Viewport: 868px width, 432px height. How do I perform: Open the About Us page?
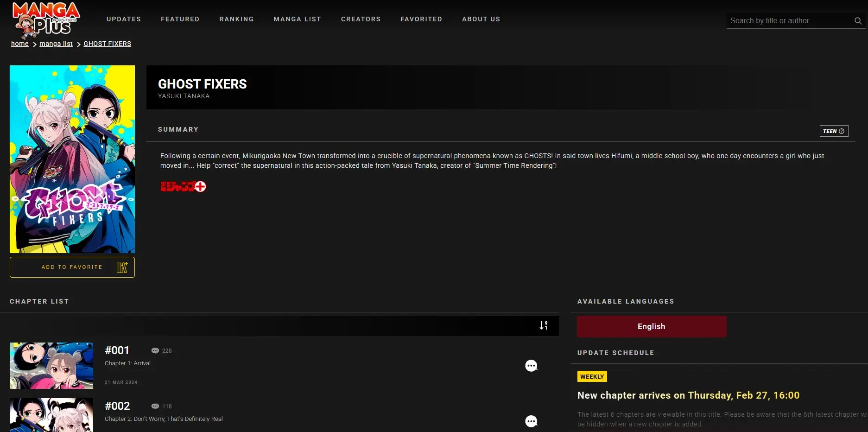point(481,19)
